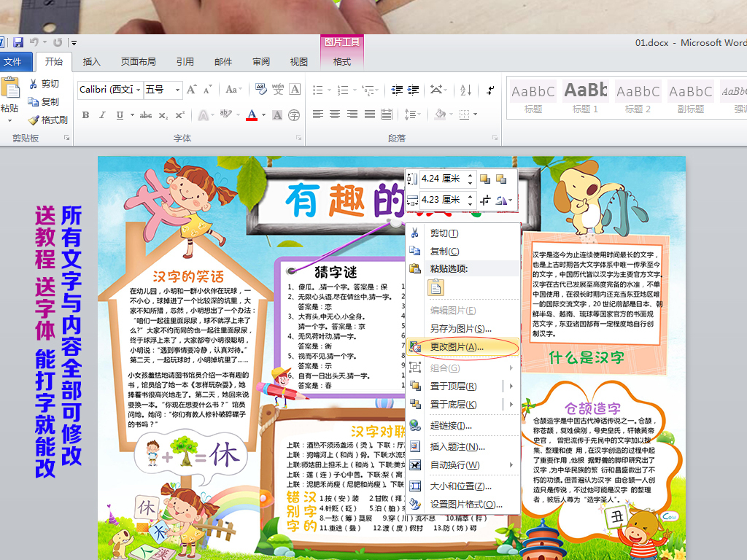This screenshot has height=560, width=747.
Task: Open the 文件 file menu button
Action: coord(15,62)
